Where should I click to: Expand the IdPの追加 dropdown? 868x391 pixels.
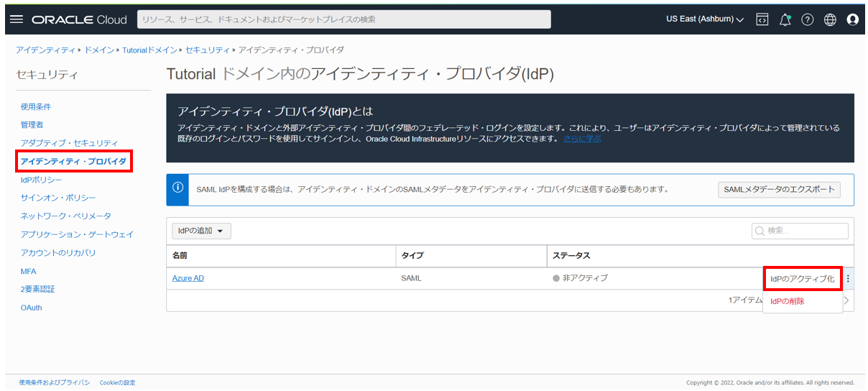click(x=201, y=231)
